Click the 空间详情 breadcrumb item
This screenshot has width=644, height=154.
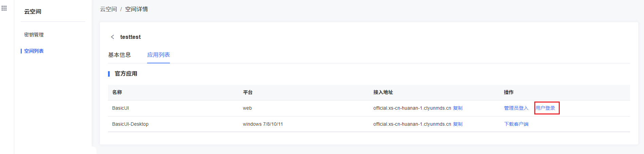[x=137, y=9]
